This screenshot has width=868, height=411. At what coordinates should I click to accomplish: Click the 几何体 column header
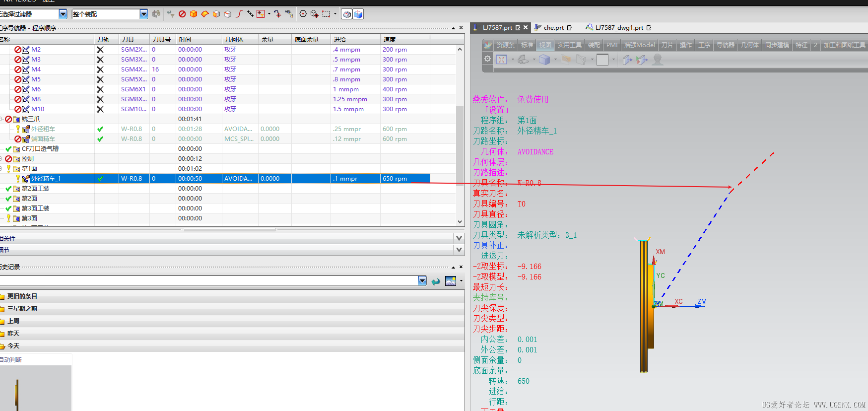(240, 39)
